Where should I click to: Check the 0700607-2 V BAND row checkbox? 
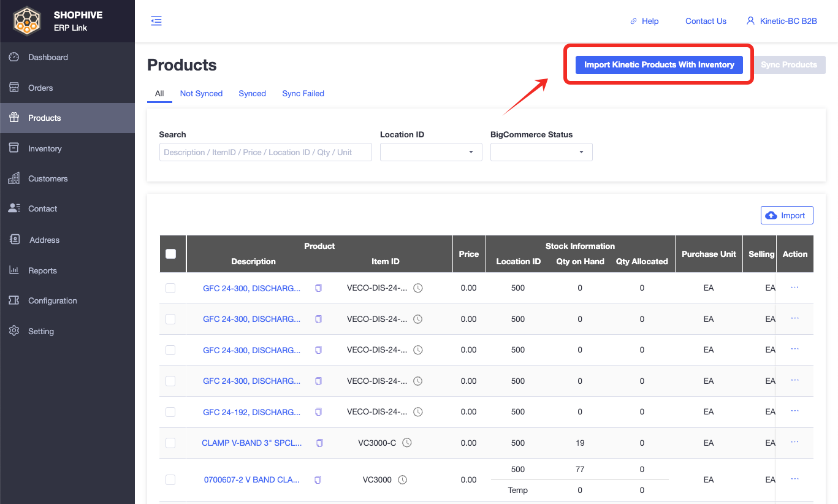coord(170,479)
